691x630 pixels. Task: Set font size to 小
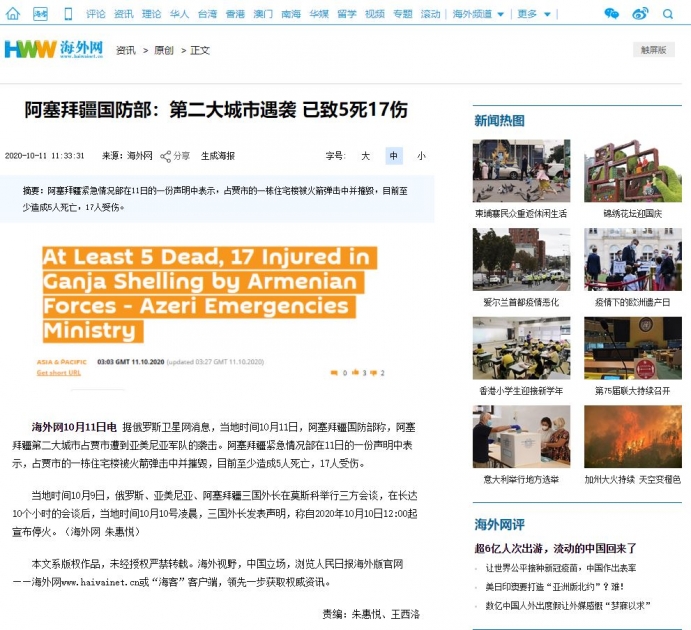(x=421, y=156)
